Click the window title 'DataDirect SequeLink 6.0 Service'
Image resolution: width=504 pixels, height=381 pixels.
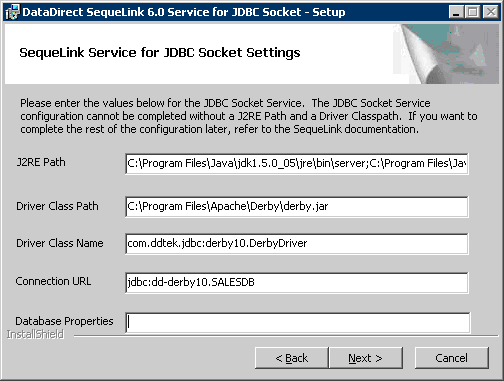pyautogui.click(x=184, y=12)
